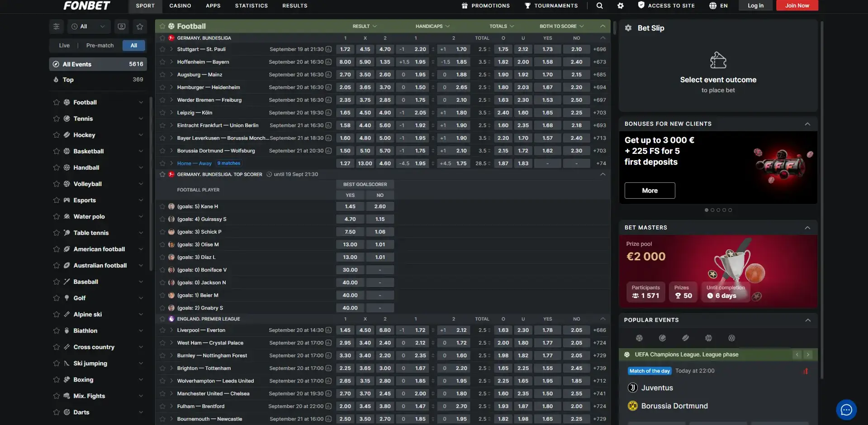Open the SPORT navigation tab

[145, 5]
